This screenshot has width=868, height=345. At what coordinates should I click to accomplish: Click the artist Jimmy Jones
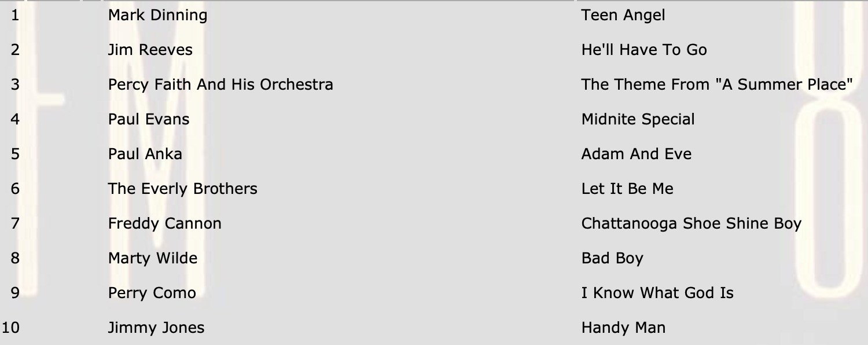coord(156,328)
